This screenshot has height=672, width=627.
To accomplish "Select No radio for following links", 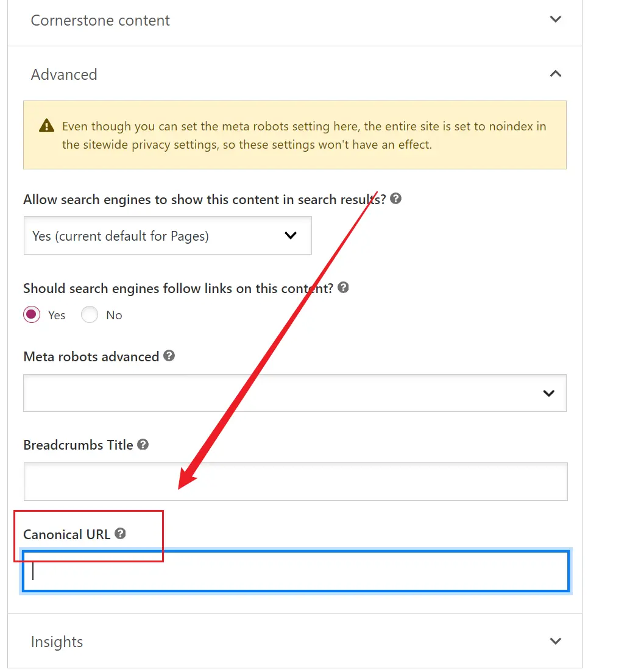I will coord(90,314).
